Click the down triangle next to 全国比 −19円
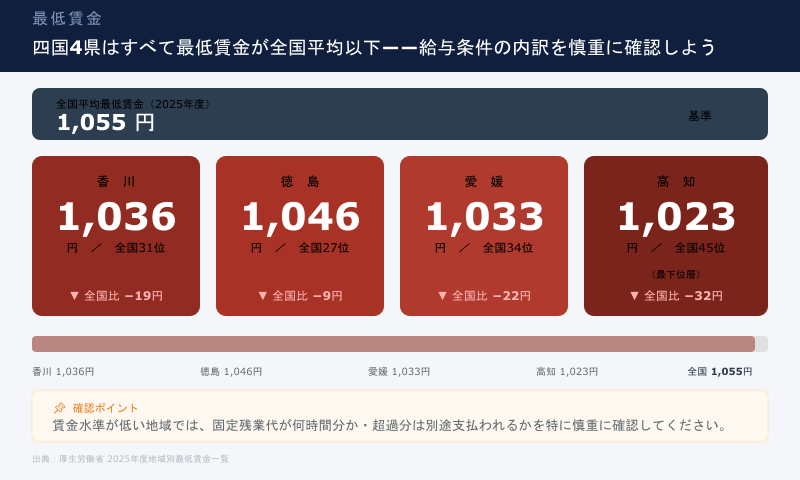The height and width of the screenshot is (480, 800). tap(74, 296)
